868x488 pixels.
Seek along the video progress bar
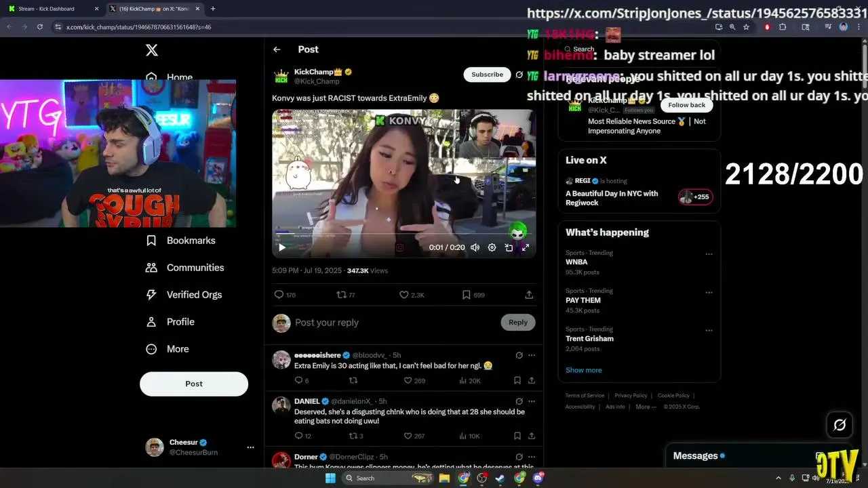403,234
